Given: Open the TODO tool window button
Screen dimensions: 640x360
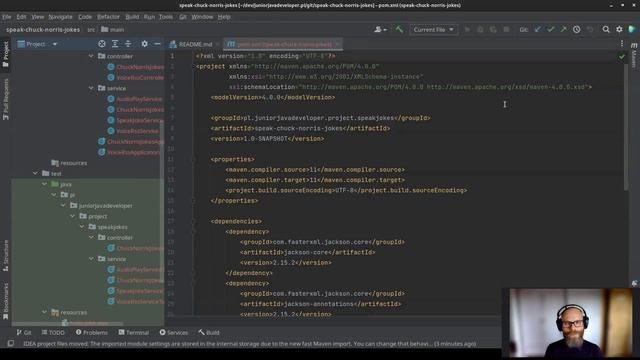Looking at the screenshot, I should click(x=53, y=333).
